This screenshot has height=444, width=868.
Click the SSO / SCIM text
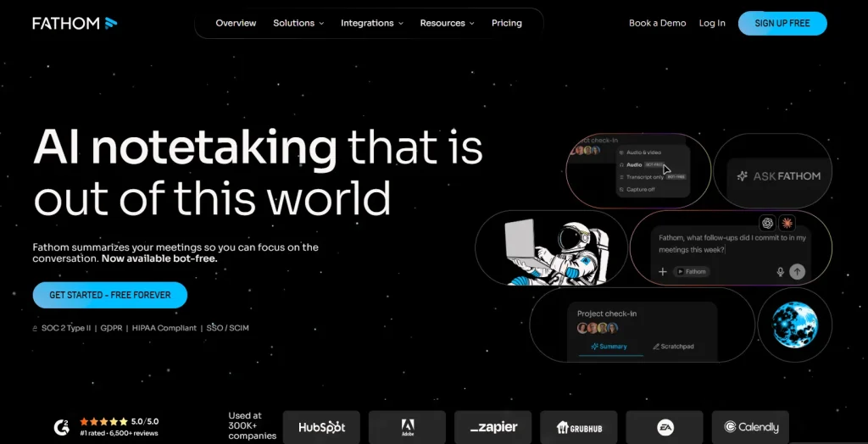(227, 328)
